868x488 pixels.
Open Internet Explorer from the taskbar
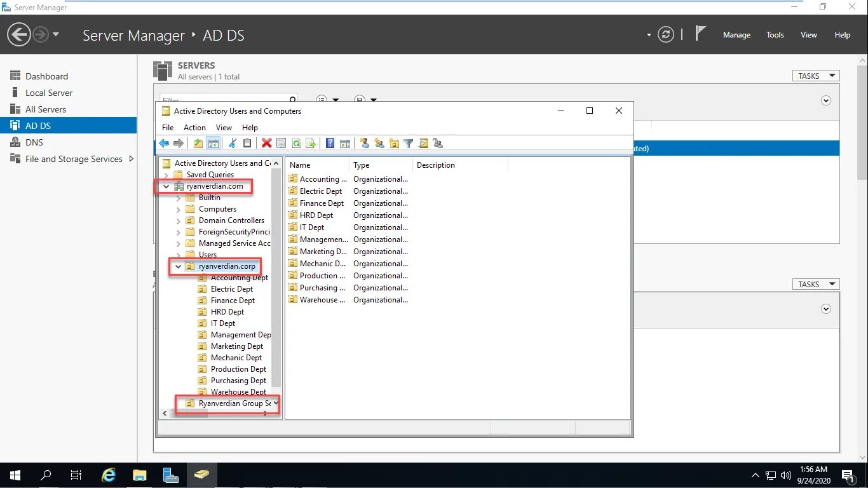coord(109,475)
